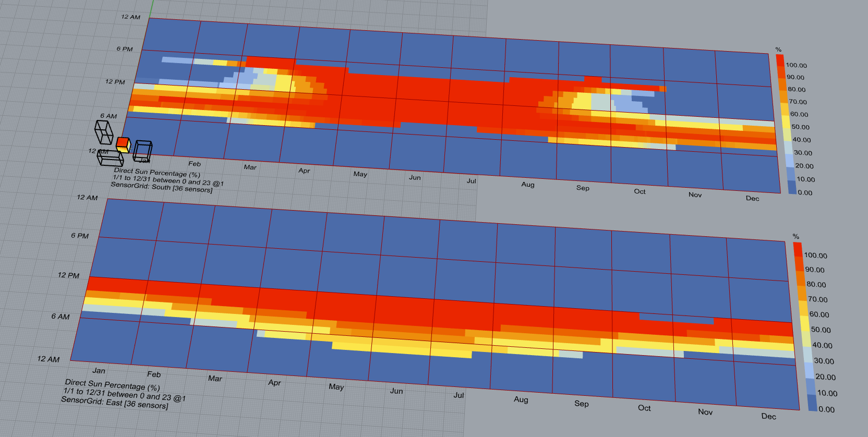Click the 0.00 blue swatch in the East legend
Screen dimensions: 868x437
[x=812, y=403]
